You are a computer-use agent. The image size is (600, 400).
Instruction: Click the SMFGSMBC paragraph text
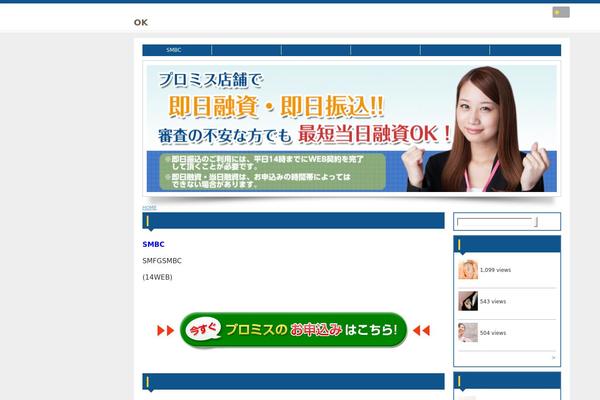click(162, 261)
